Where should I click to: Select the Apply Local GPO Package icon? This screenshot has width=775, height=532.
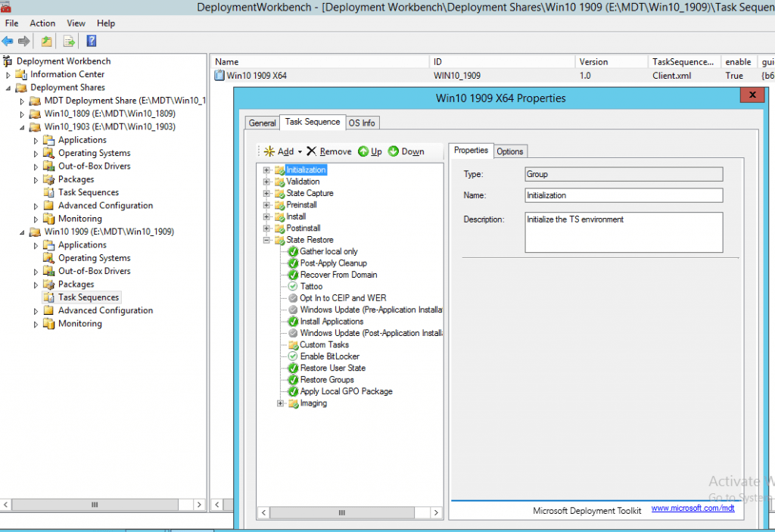(293, 391)
